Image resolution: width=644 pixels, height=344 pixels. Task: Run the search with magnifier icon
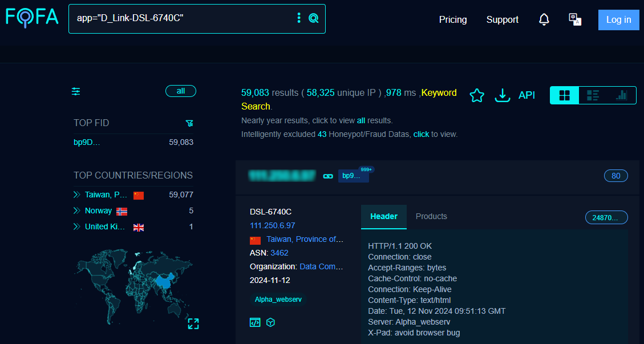pos(314,18)
